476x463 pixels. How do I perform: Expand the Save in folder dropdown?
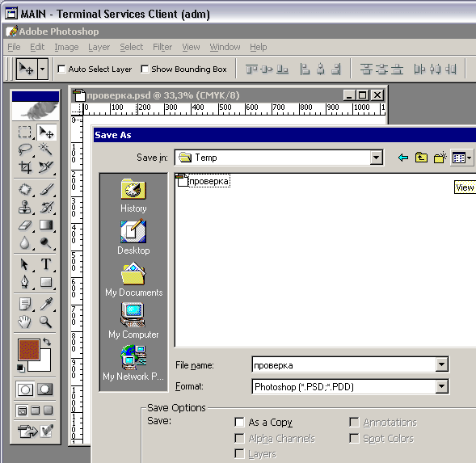point(376,158)
